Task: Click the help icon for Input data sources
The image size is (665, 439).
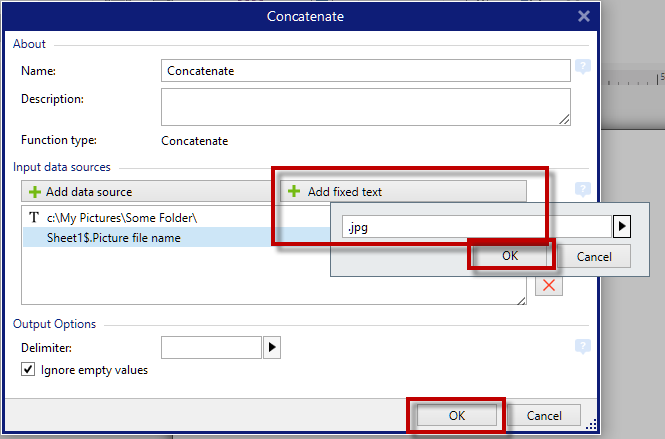Action: tap(583, 190)
